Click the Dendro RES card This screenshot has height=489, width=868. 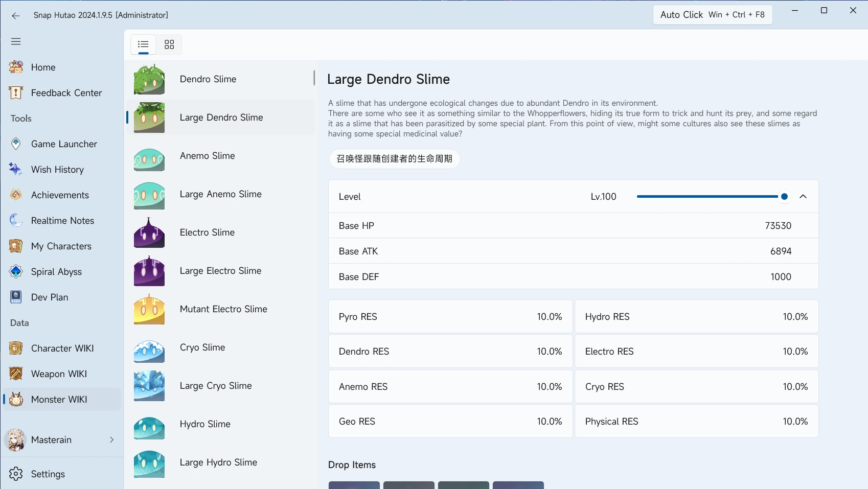[x=450, y=352]
